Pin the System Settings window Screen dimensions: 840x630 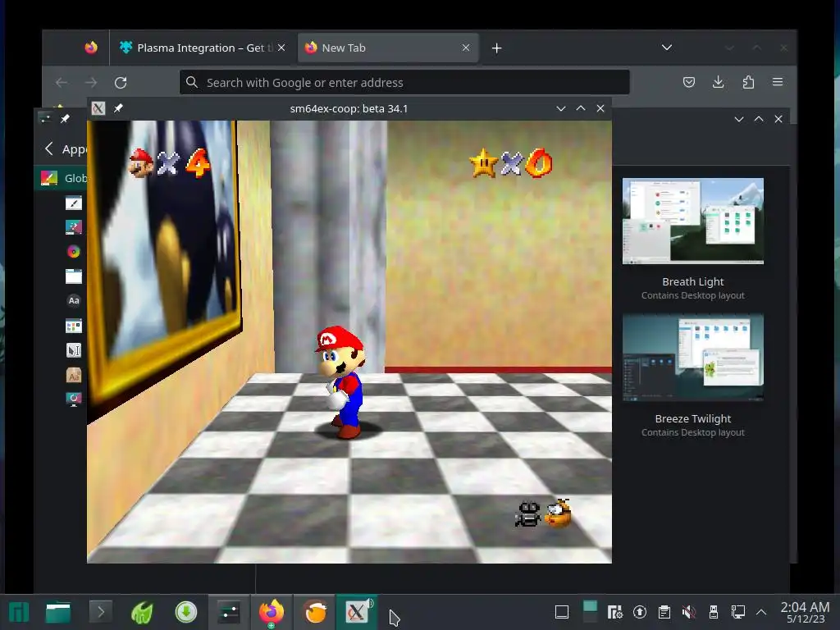(x=65, y=118)
